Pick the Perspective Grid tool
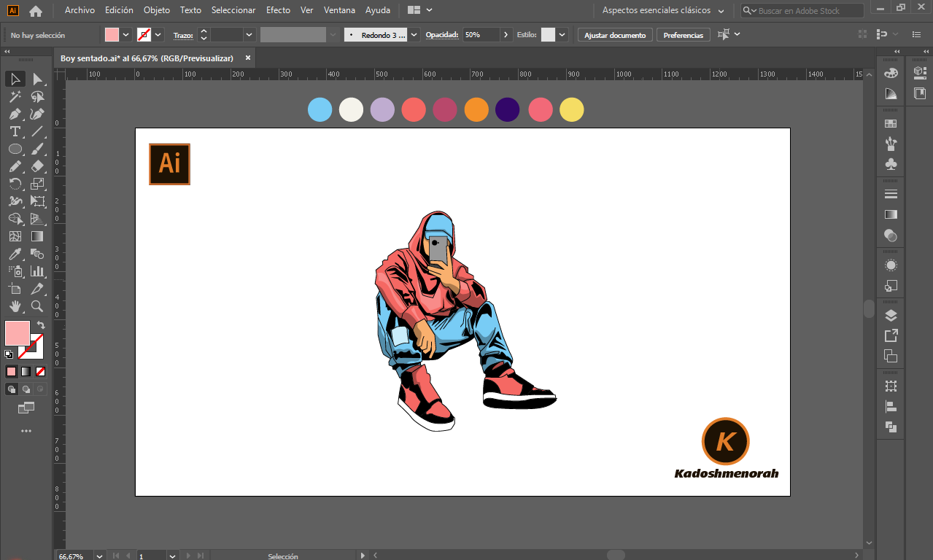Image resolution: width=933 pixels, height=560 pixels. pyautogui.click(x=37, y=219)
